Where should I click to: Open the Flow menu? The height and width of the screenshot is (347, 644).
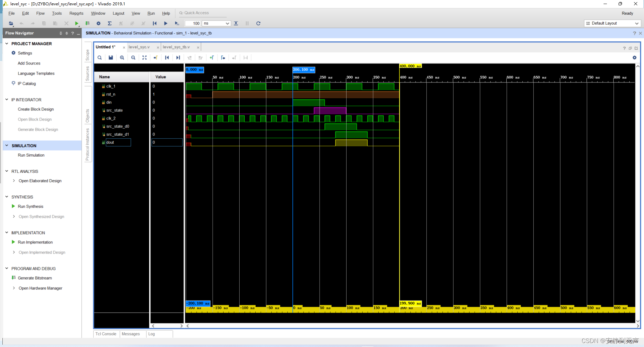(40, 13)
